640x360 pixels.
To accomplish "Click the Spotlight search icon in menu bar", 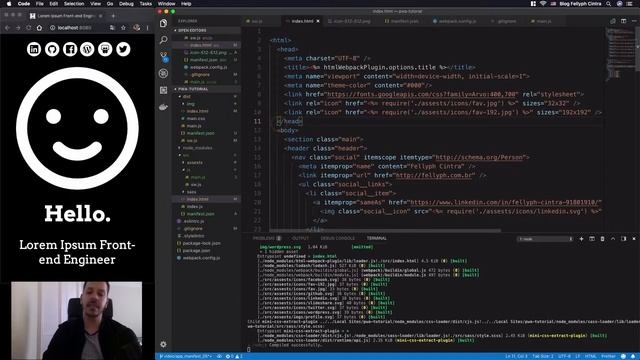I will coord(608,4).
